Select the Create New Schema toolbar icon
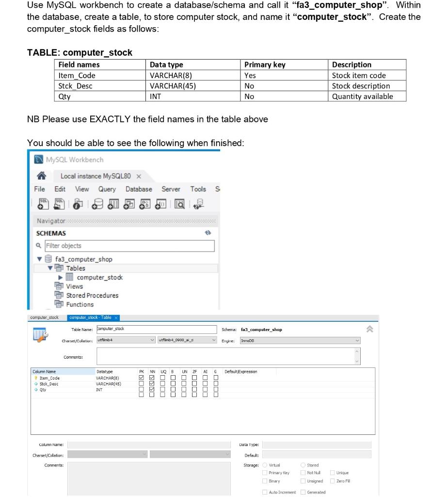 click(97, 204)
